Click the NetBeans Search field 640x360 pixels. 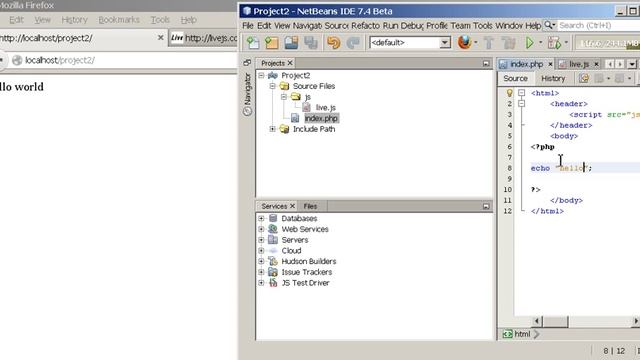[x=598, y=25]
